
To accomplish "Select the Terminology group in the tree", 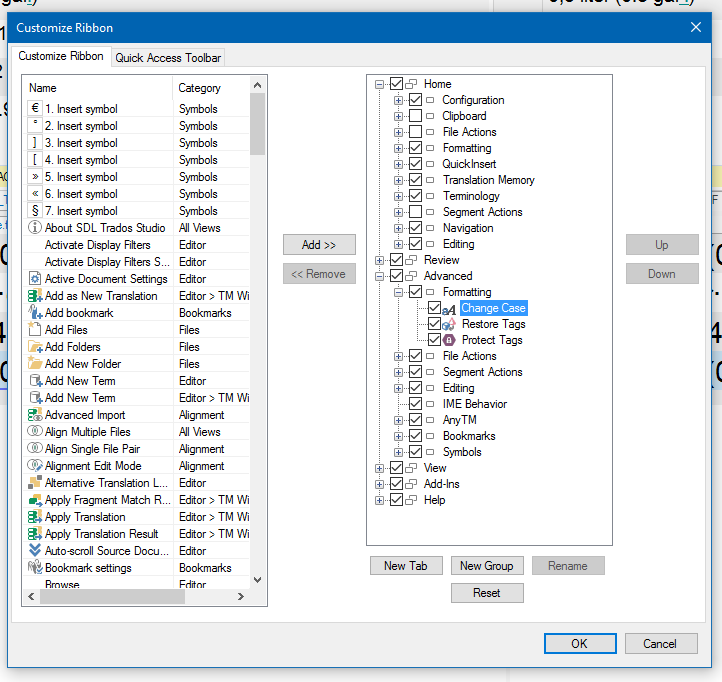I will click(x=471, y=196).
